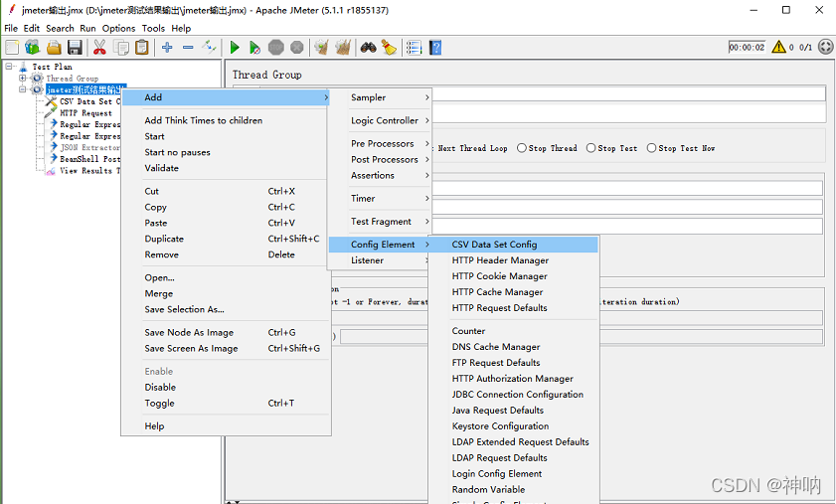
Task: Click Disable in the context menu
Action: [x=226, y=388]
